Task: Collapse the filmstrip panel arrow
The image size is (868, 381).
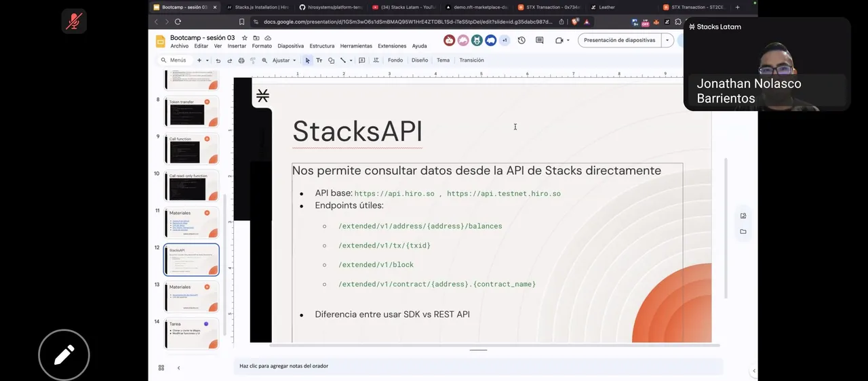Action: click(178, 367)
